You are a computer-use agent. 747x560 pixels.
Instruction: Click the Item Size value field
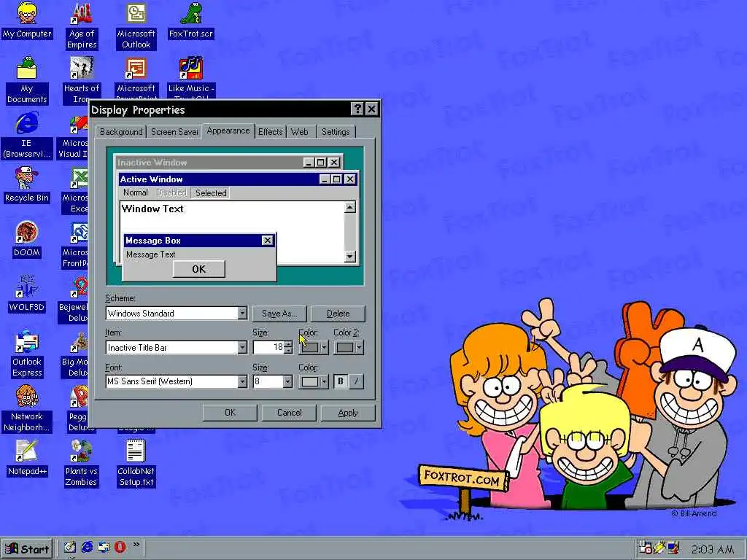[268, 347]
